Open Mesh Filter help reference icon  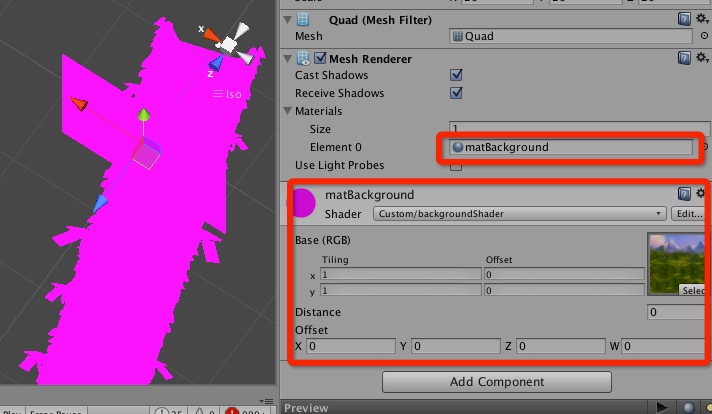[x=684, y=18]
